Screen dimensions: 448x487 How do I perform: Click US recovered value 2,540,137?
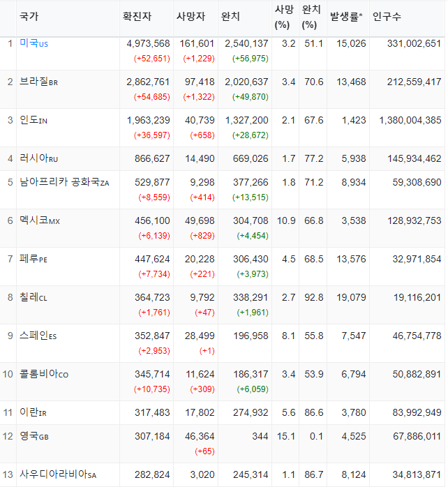pos(247,43)
